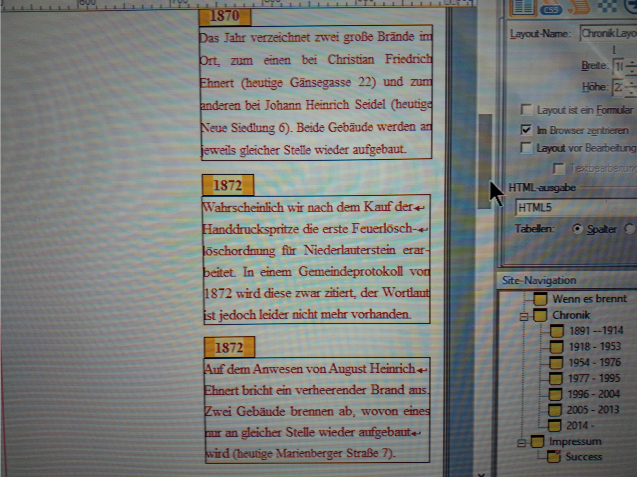This screenshot has height=477, width=637.
Task: Select the '1977 - 1995' page
Action: click(594, 378)
